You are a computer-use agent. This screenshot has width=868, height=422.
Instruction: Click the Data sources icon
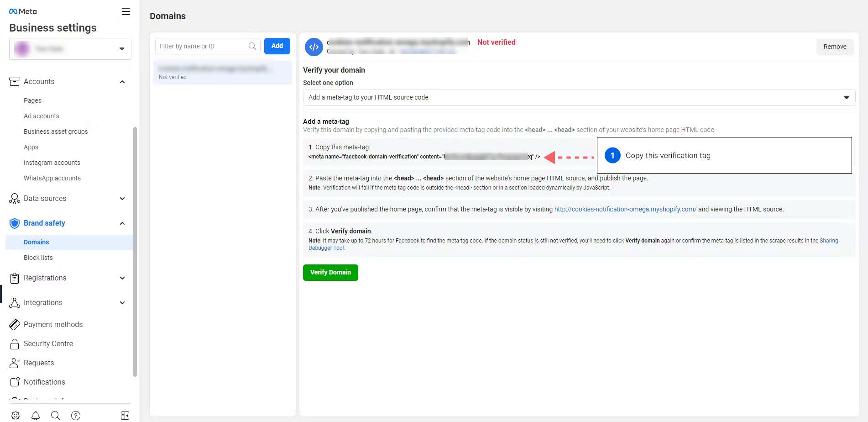[x=15, y=199]
